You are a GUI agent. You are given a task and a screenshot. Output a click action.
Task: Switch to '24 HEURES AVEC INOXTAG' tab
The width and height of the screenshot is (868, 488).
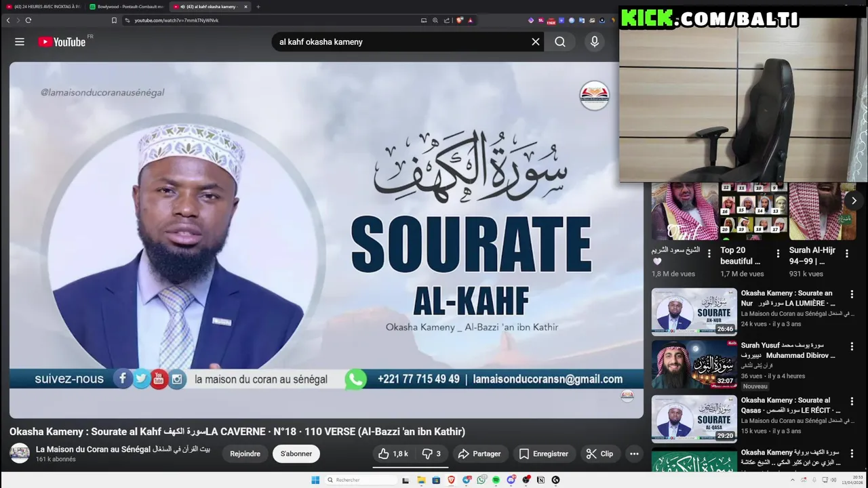pyautogui.click(x=43, y=7)
